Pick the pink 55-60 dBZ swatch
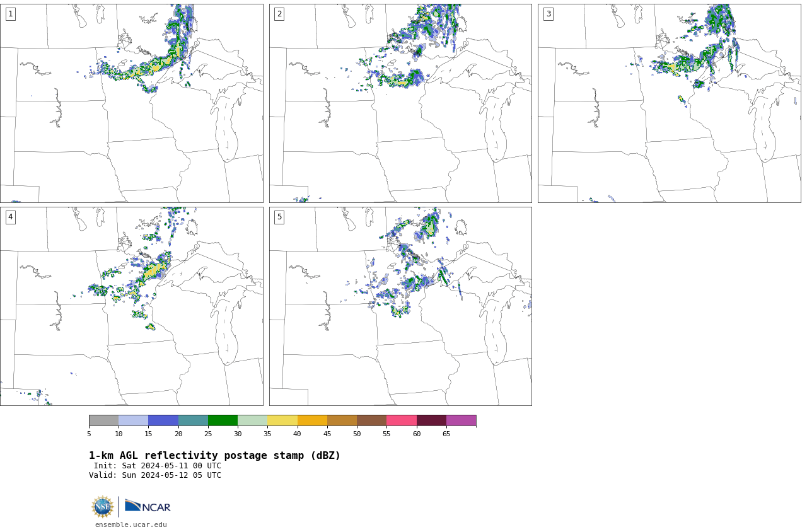 (402, 420)
